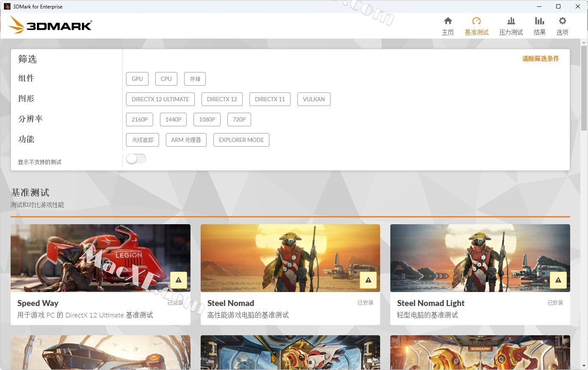Toggle the 显示不支持的测试 switch
Screen dimensions: 588x370
coord(136,159)
